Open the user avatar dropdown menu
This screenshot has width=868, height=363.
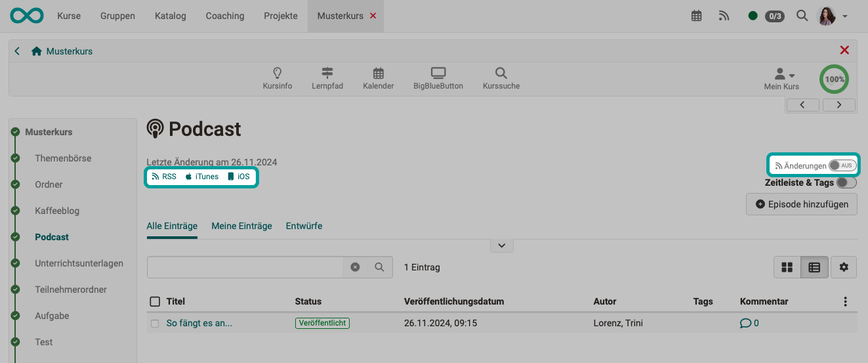tap(831, 16)
